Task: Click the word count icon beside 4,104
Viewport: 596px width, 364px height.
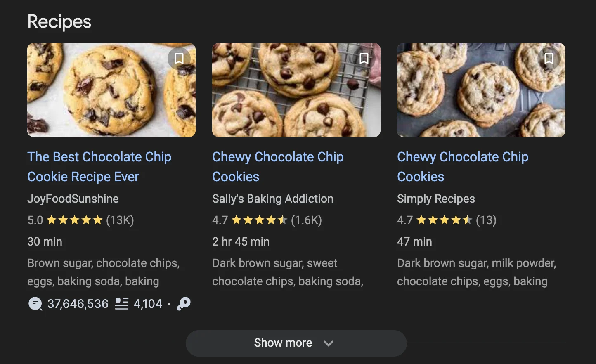Action: tap(122, 304)
